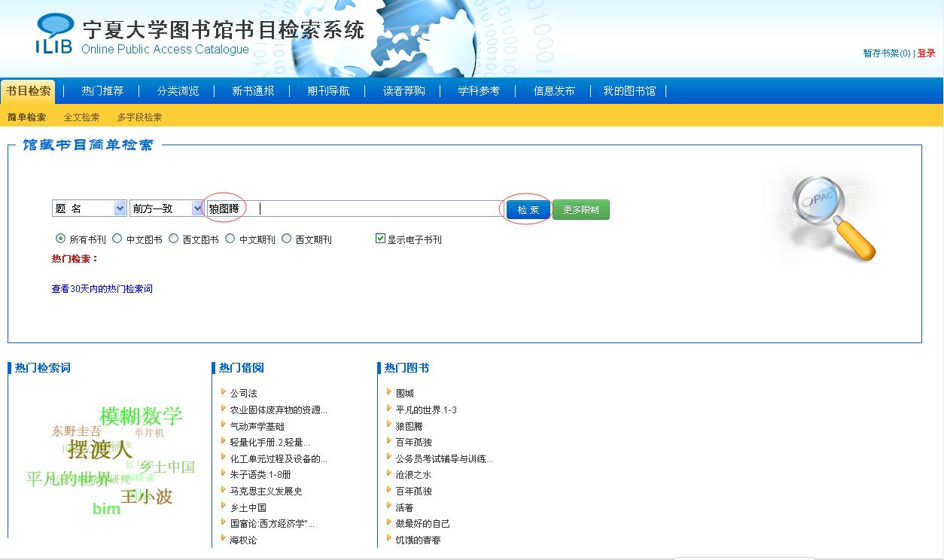Click the 轻量化手册.2,轻量... link
Viewport: 944px width, 560px height.
point(269,443)
